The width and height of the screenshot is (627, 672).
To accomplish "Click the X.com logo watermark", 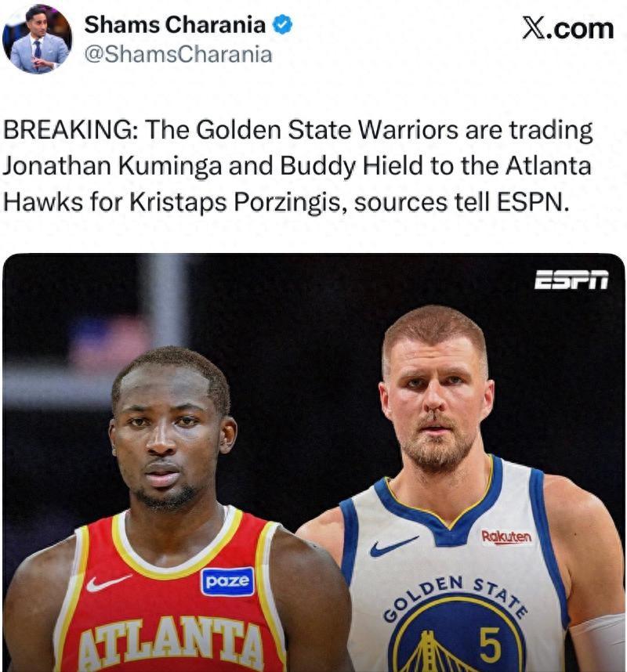I will click(567, 28).
